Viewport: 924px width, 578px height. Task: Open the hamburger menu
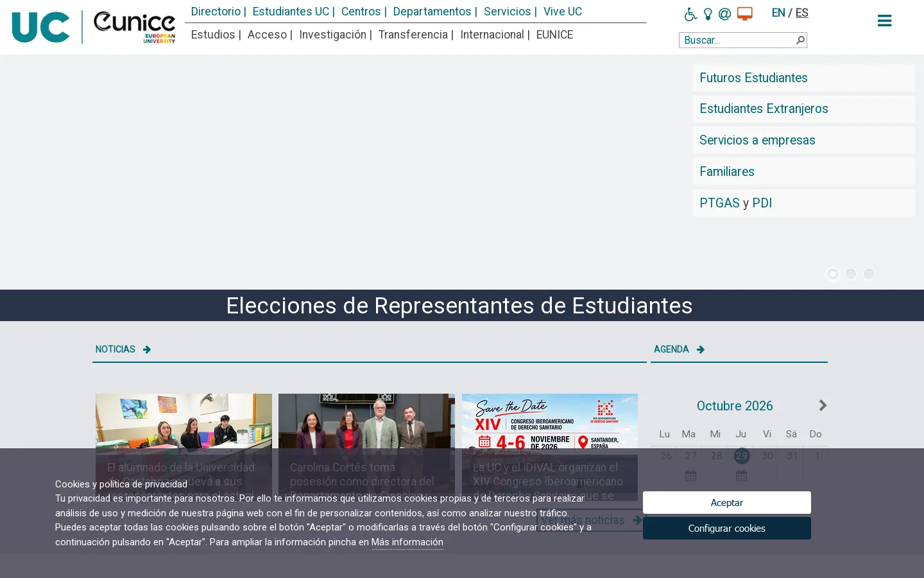(884, 21)
